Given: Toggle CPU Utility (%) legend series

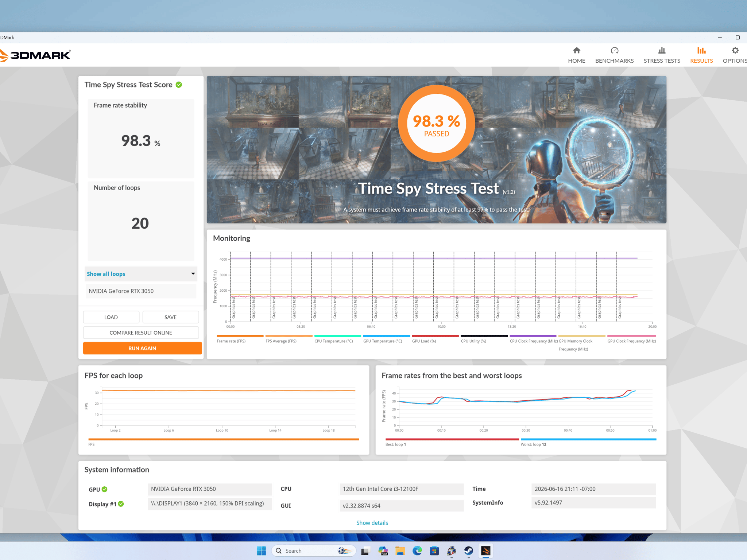Looking at the screenshot, I should [484, 339].
